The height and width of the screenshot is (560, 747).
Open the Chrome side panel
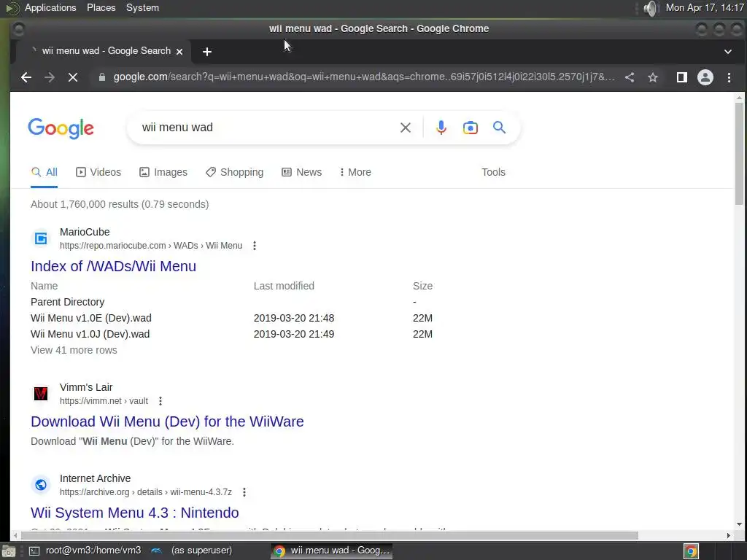[682, 77]
